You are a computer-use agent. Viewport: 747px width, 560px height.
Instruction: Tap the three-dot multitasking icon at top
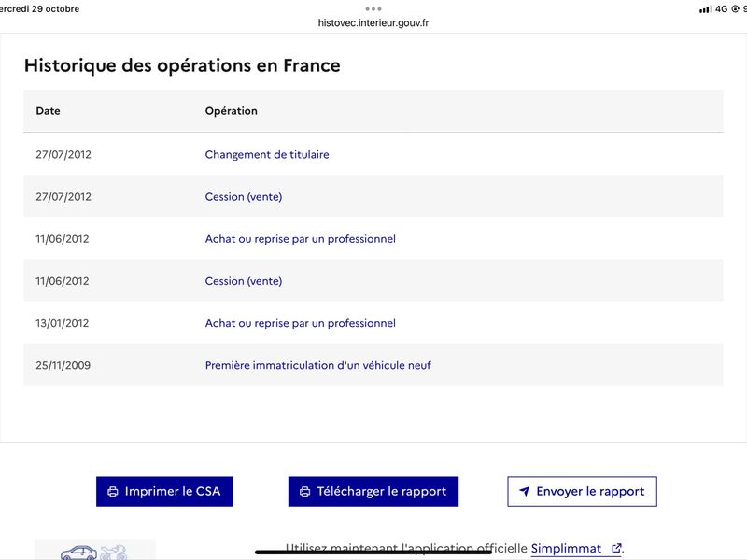click(373, 8)
